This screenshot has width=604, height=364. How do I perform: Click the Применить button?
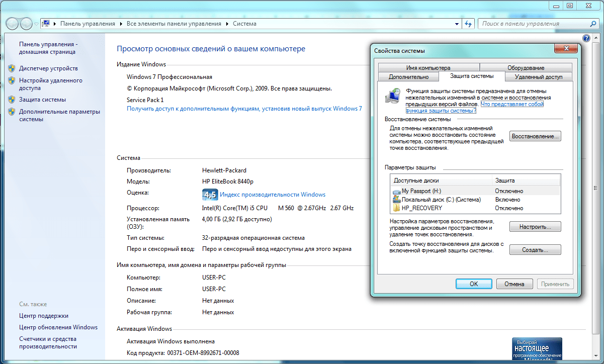[x=555, y=284]
